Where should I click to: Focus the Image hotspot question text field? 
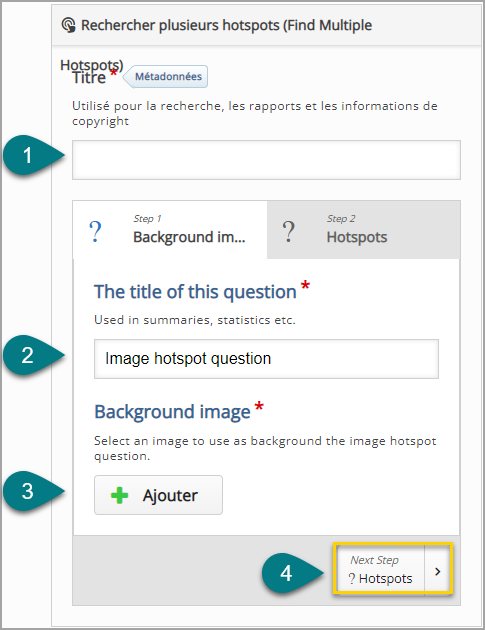point(266,359)
